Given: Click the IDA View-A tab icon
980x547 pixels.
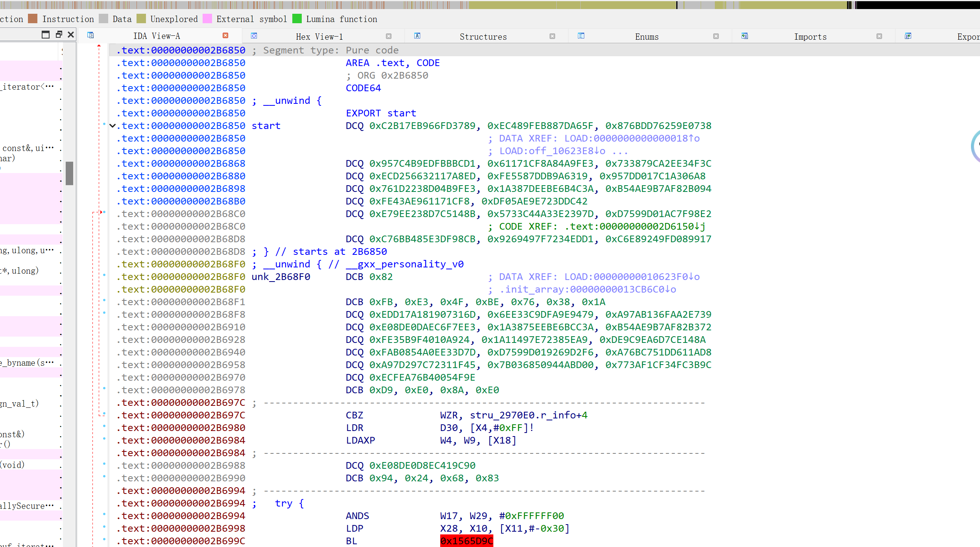Looking at the screenshot, I should tap(90, 35).
